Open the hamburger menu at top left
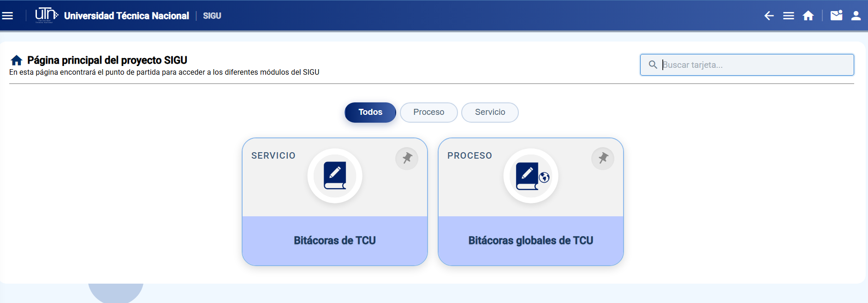Screen dimensions: 868x303 pos(7,16)
